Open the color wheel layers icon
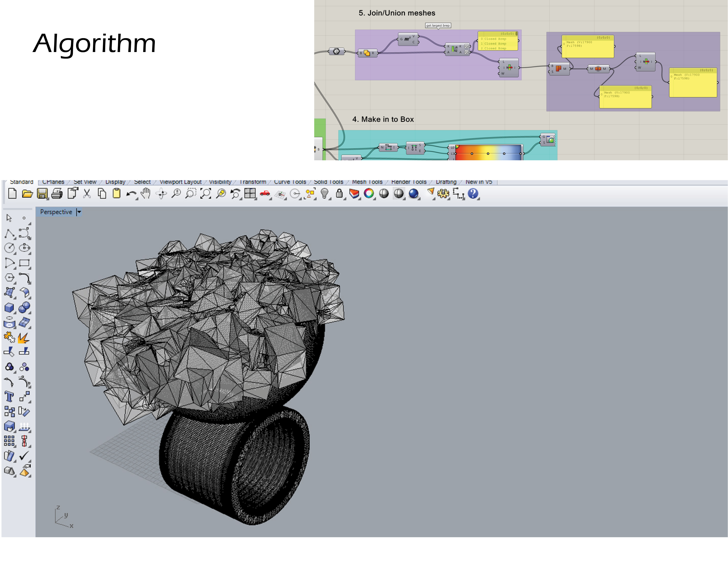 (369, 193)
